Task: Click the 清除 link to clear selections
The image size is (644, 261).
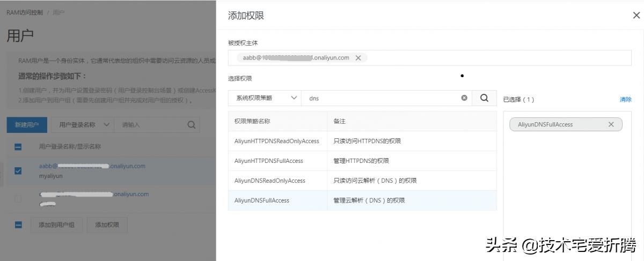Action: [625, 100]
